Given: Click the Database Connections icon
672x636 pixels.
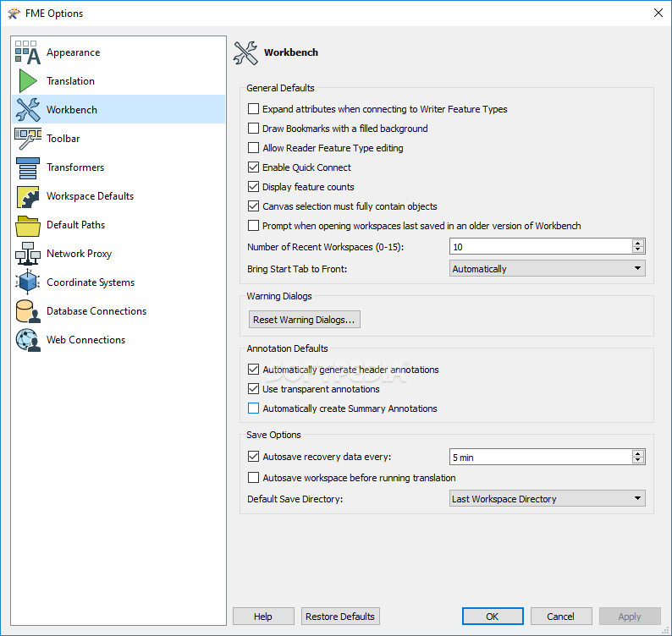Looking at the screenshot, I should pyautogui.click(x=28, y=311).
